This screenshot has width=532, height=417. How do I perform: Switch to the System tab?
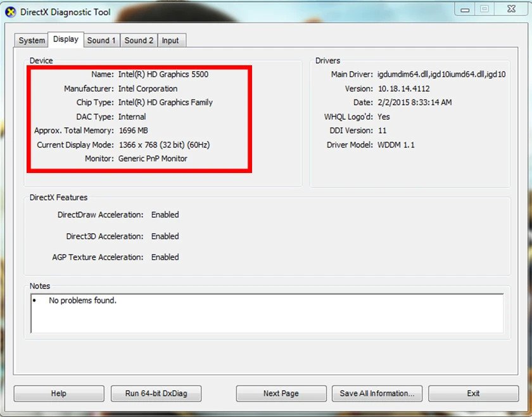[x=30, y=40]
